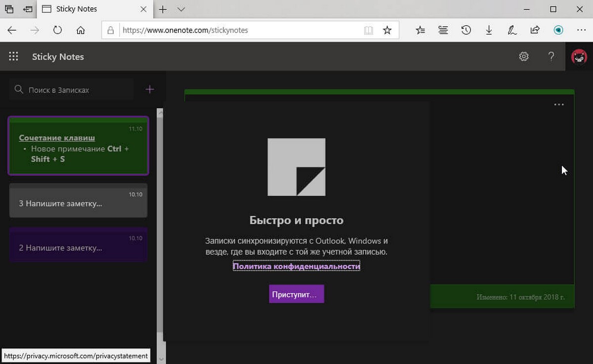The image size is (593, 364).
Task: Open Sticky Notes settings gear
Action: click(x=524, y=56)
